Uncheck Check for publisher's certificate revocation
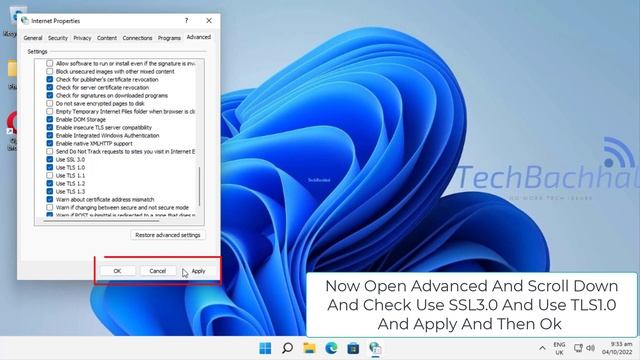Viewport: 640px width, 360px height. (x=50, y=79)
